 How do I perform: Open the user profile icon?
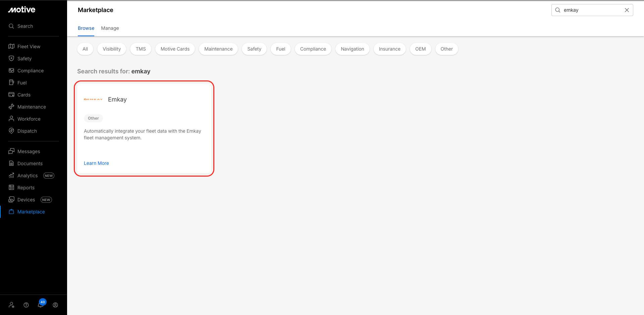tap(55, 305)
